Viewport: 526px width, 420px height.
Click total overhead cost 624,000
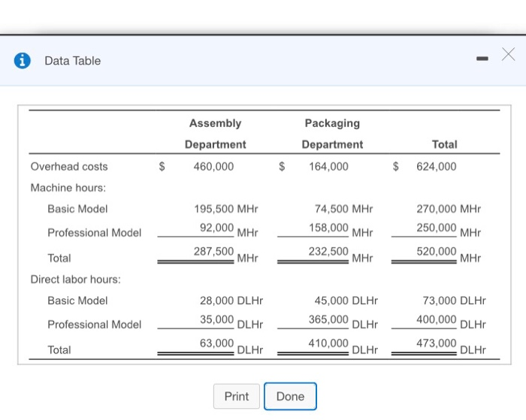pos(437,166)
